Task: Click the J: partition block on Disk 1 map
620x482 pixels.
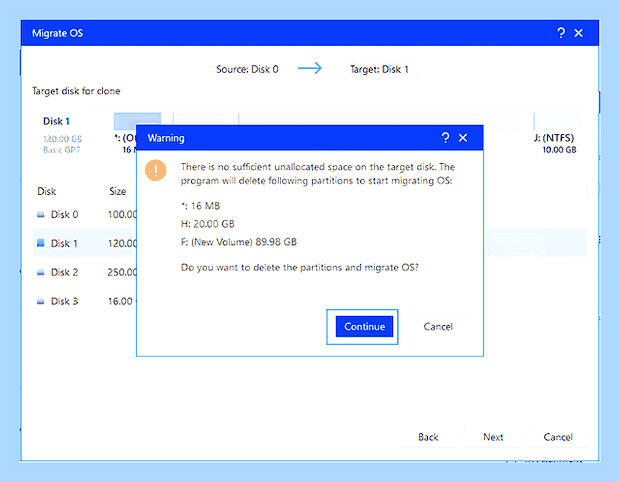Action: click(556, 121)
